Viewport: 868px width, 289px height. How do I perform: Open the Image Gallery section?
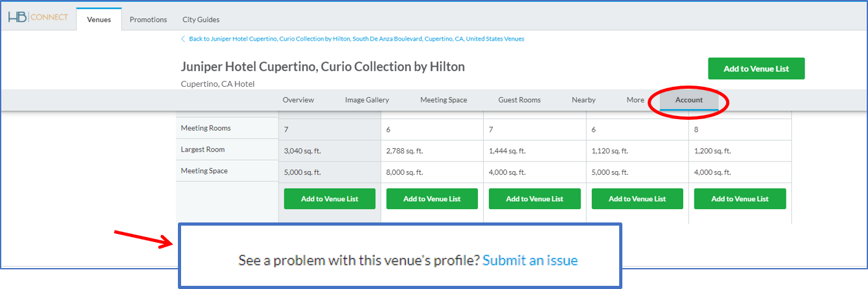[367, 100]
